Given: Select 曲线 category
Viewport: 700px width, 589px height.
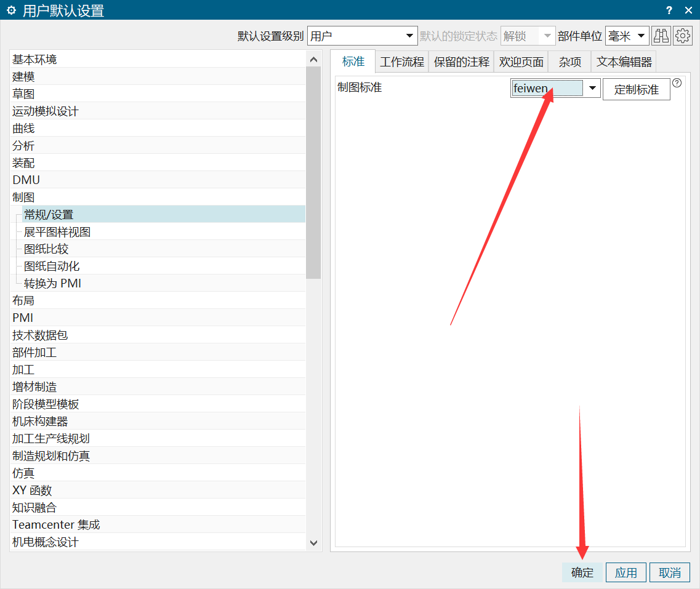Looking at the screenshot, I should [x=158, y=129].
